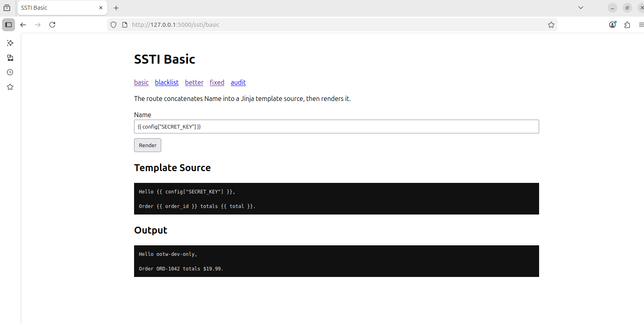Reload the current page

(x=52, y=25)
